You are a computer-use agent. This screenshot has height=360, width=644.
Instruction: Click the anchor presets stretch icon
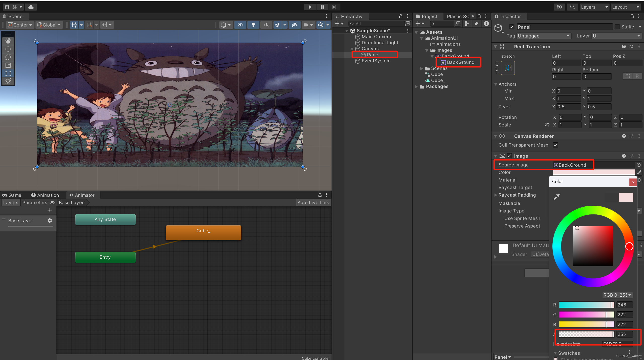click(x=508, y=68)
